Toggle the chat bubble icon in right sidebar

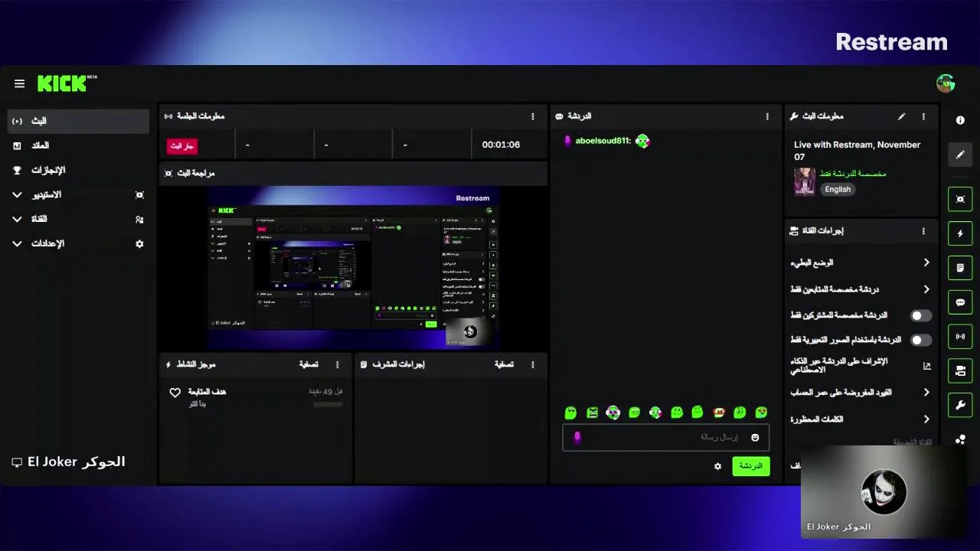960,302
